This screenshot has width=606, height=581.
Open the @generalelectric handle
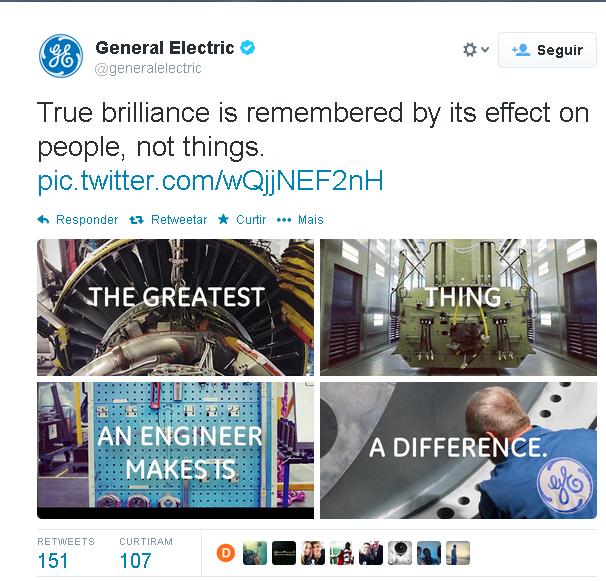[x=148, y=68]
